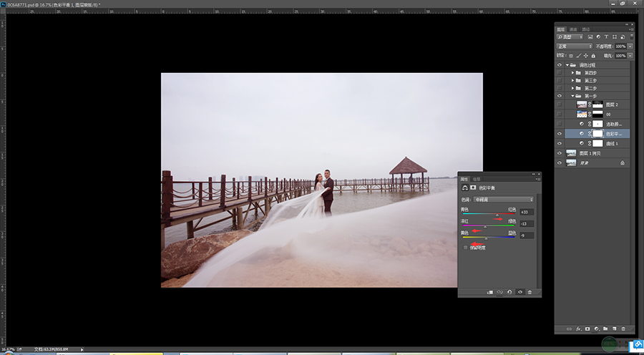Screen dimensions: 644x355
Task: Open the layer filter 类型 dropdown
Action: click(570, 37)
